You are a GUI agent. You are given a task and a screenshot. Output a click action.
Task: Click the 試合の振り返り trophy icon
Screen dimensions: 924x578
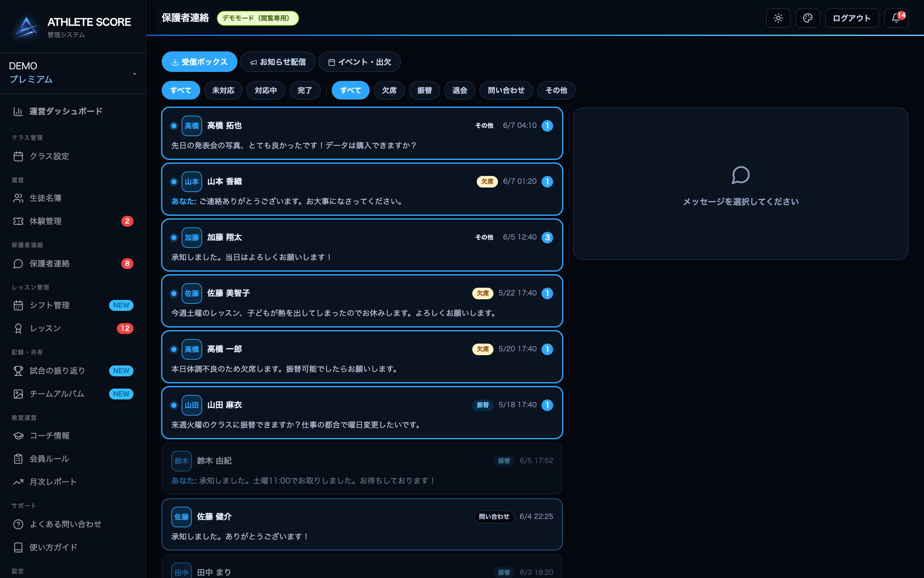point(18,371)
